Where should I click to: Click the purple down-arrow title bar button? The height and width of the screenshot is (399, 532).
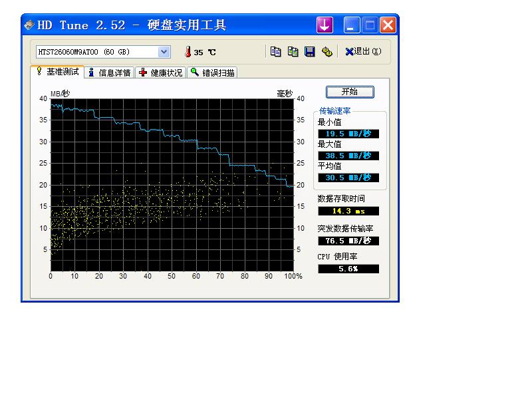pos(325,25)
